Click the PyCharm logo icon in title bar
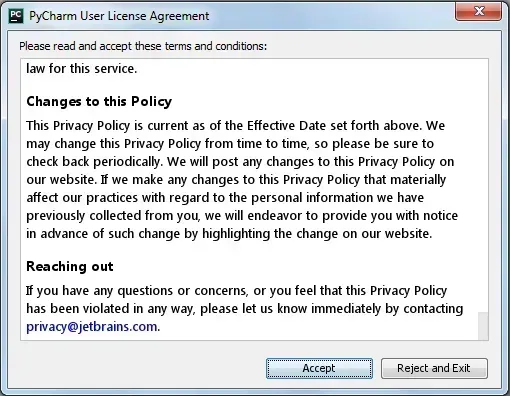The height and width of the screenshot is (396, 510). tap(16, 16)
